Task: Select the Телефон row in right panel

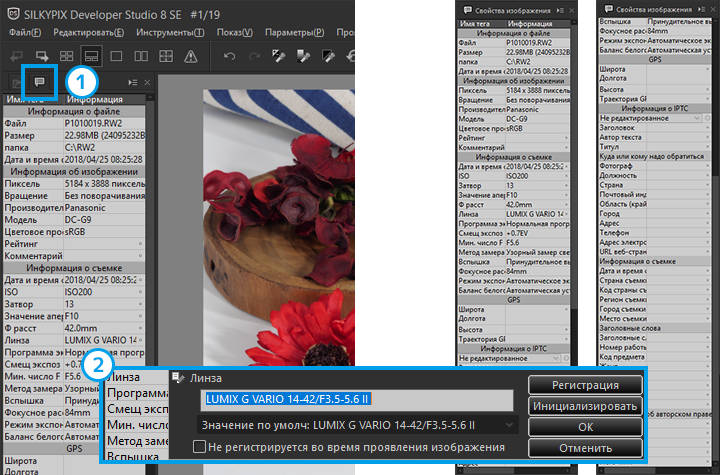Action: coord(654,233)
